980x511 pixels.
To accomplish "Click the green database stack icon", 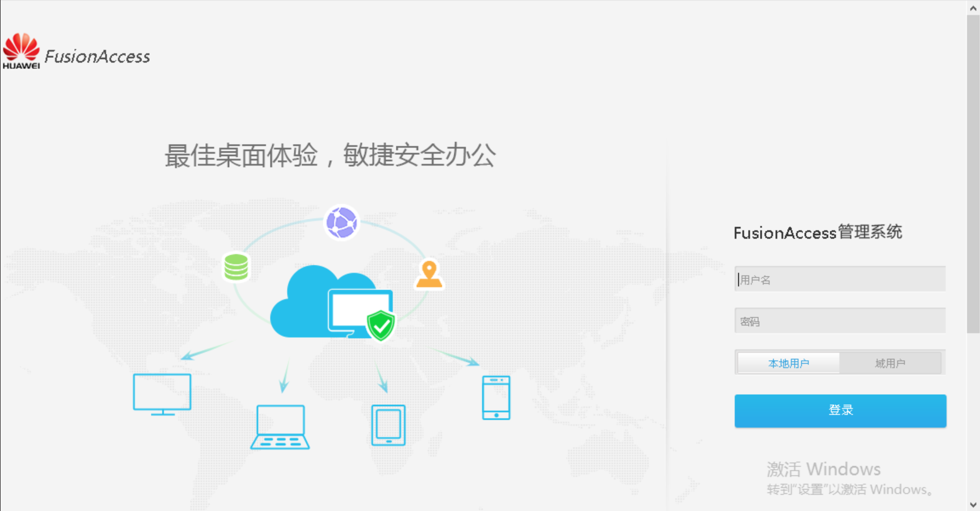I will point(236,267).
